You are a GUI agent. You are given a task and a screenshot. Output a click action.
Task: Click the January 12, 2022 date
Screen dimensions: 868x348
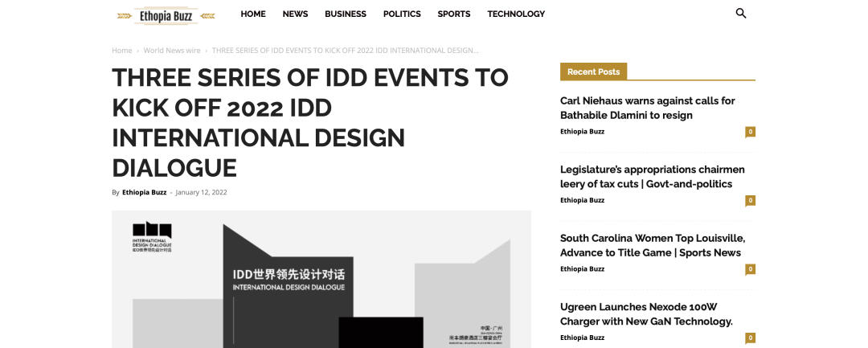[201, 193]
